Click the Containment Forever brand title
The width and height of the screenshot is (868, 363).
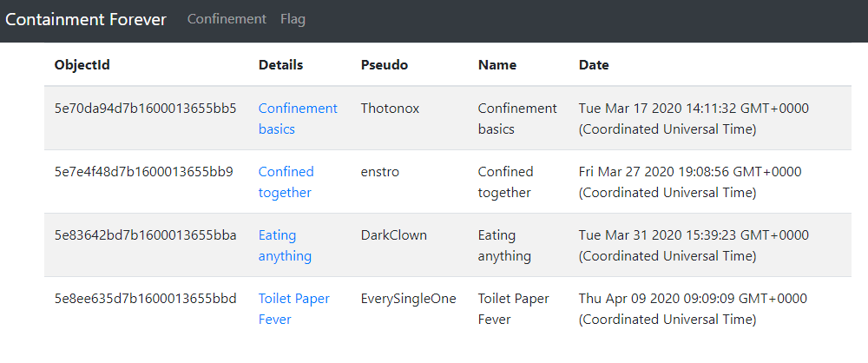coord(86,19)
